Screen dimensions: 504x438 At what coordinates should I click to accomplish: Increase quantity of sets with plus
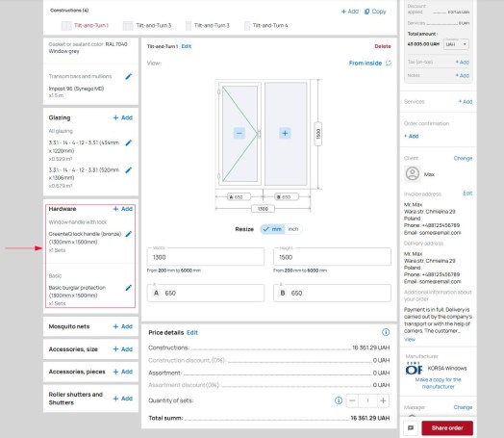pos(383,400)
